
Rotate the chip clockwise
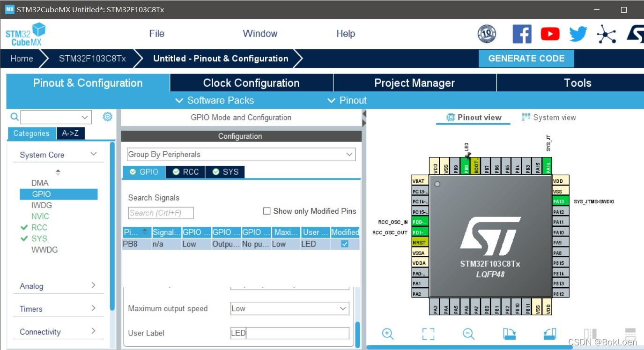click(509, 334)
